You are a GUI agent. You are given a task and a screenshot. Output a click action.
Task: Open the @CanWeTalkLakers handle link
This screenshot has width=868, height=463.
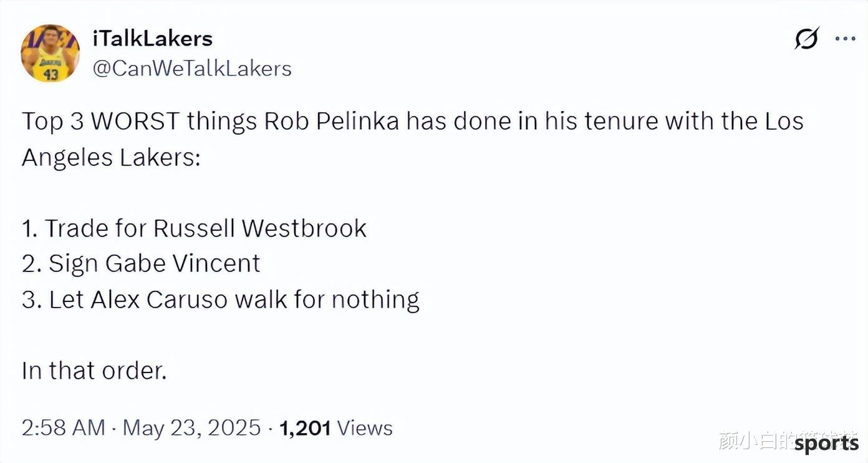click(192, 68)
